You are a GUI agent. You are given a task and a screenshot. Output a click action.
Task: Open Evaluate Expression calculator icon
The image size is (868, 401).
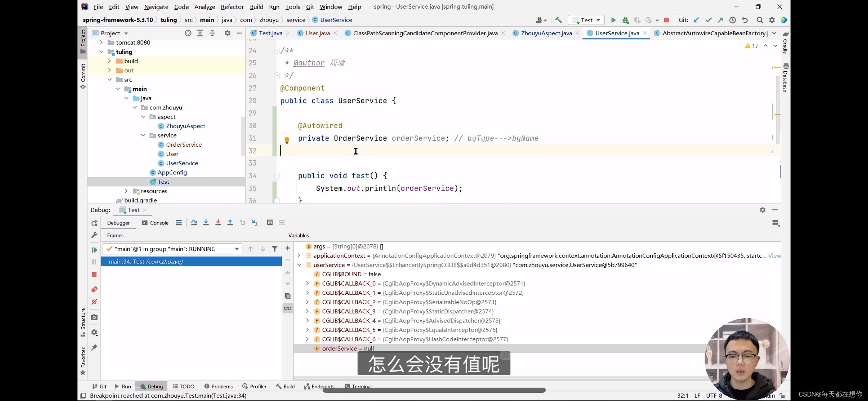tap(270, 222)
